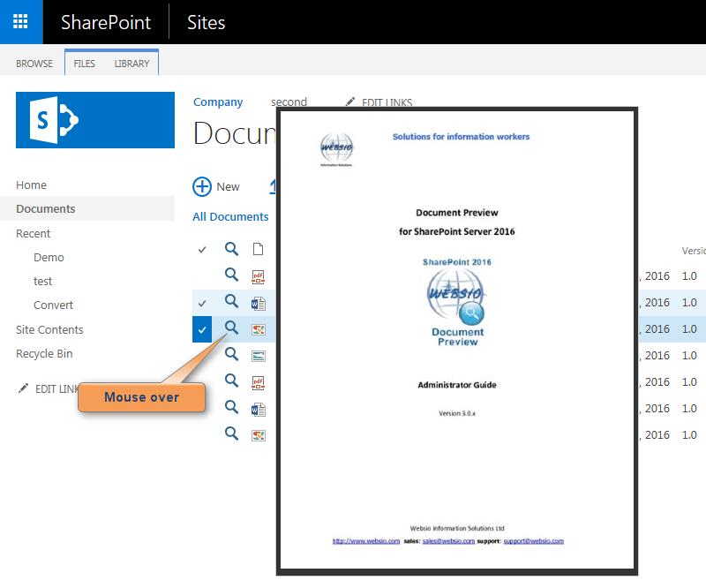Screen dimensions: 706x588
Task: Click the file type column header icon
Action: (x=258, y=250)
